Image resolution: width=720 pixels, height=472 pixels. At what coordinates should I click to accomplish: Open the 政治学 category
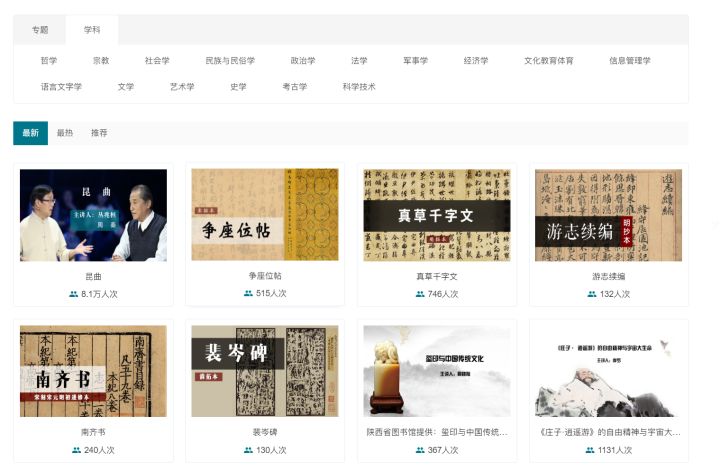[303, 61]
